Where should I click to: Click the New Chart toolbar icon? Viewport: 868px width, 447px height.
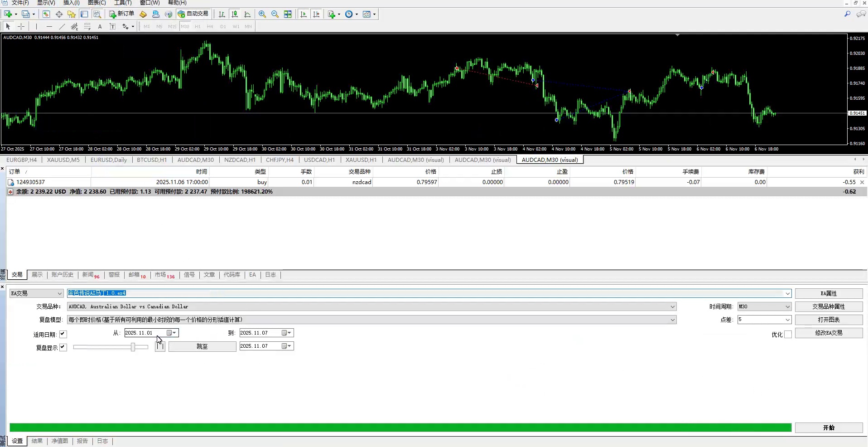[x=8, y=14]
